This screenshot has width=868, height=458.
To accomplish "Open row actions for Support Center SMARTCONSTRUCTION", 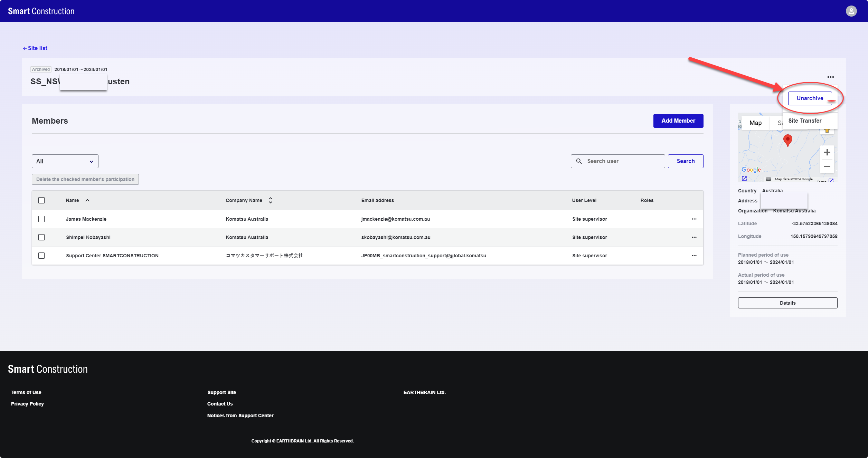I will click(694, 256).
